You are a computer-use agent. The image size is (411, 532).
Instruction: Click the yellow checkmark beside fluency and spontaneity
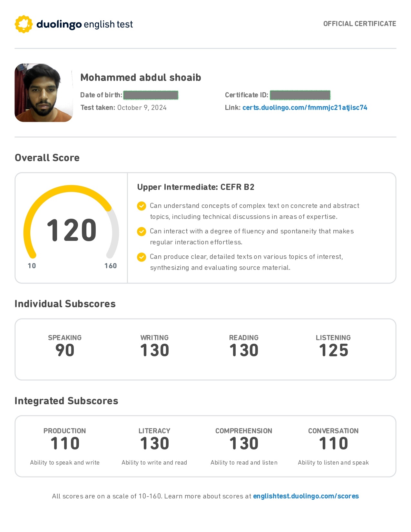tap(142, 232)
